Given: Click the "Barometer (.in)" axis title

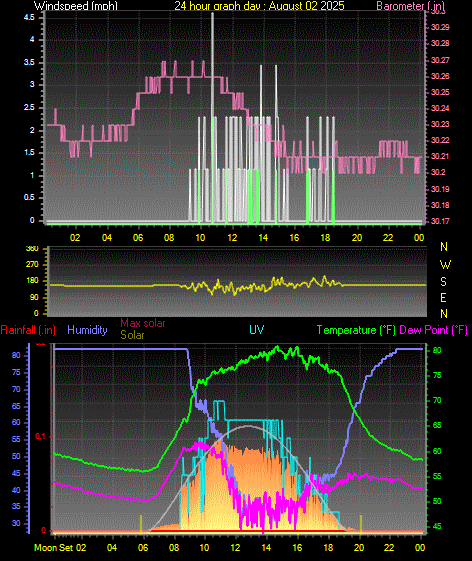Looking at the screenshot, I should (x=410, y=6).
